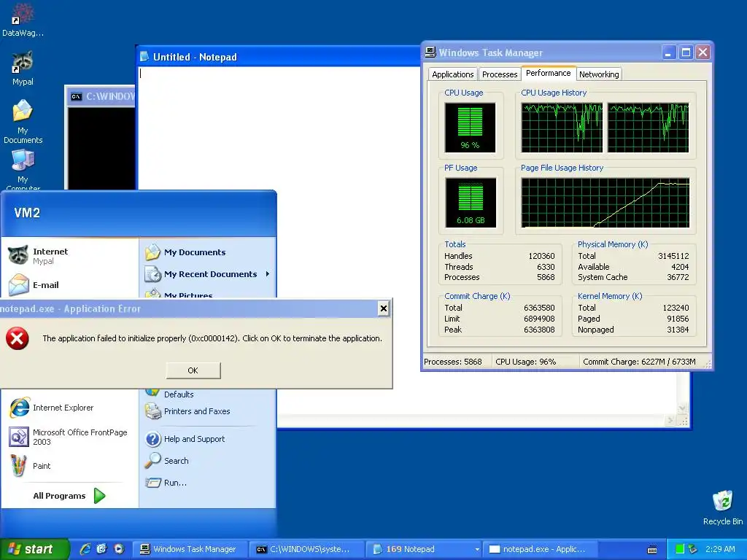Viewport: 747px width, 560px height.
Task: Open the Mypal desktop shortcut icon
Action: [x=23, y=68]
